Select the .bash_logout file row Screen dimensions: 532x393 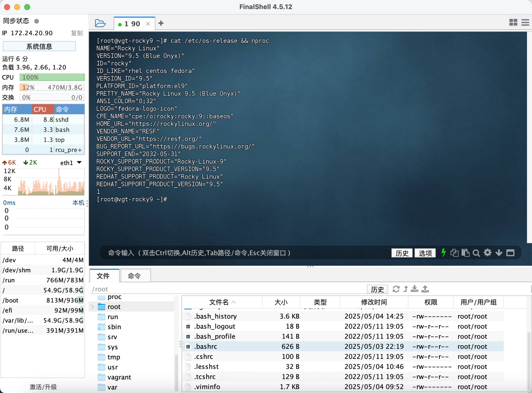[343, 326]
